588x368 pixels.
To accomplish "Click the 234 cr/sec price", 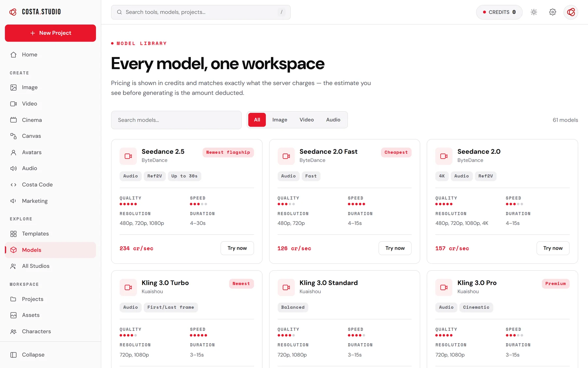I will 137,249.
